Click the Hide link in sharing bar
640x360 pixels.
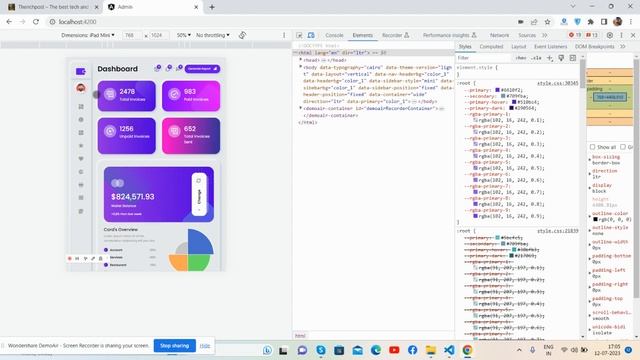[x=205, y=345]
